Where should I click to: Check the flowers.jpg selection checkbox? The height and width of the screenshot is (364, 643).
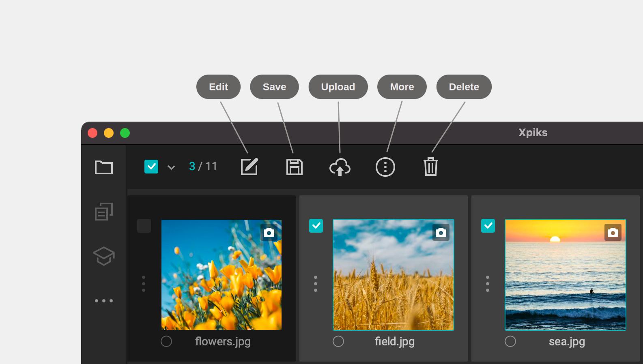[144, 226]
